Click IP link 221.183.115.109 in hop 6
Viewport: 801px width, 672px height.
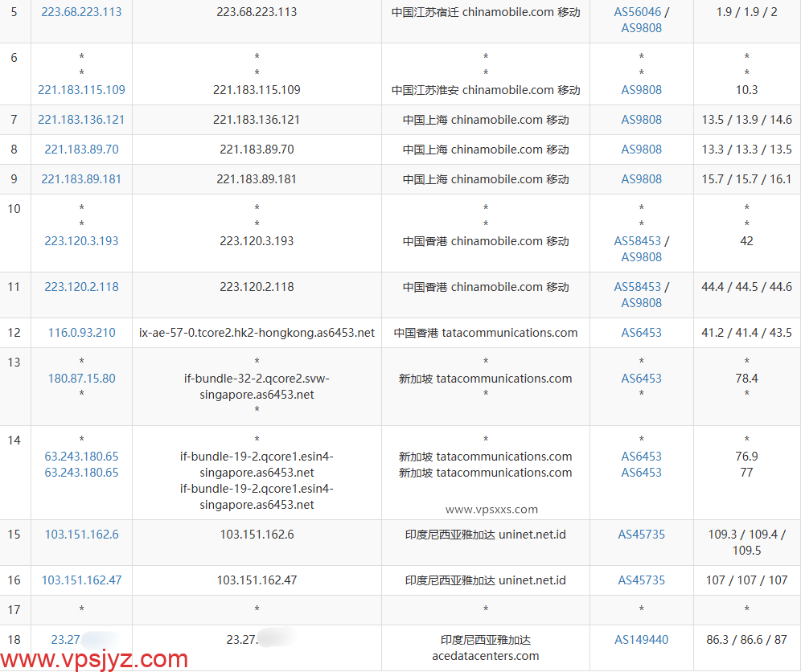pyautogui.click(x=81, y=90)
